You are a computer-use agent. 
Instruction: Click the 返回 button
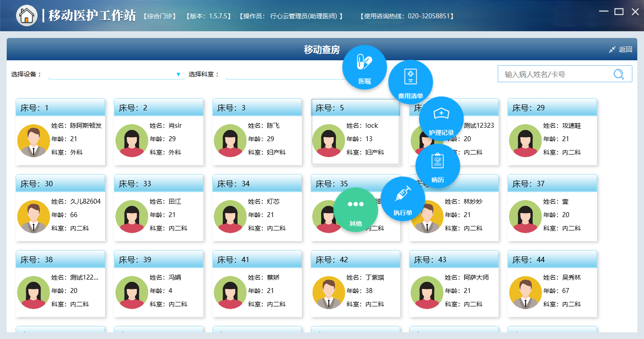621,50
